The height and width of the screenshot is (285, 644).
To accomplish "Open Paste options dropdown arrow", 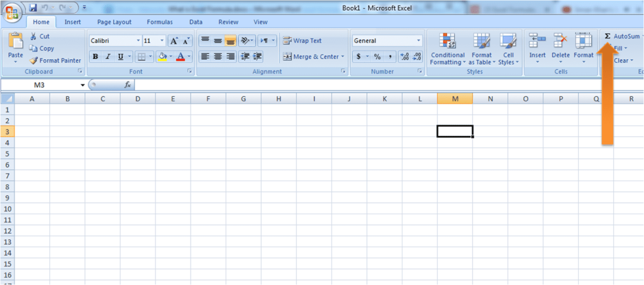I will (16, 62).
